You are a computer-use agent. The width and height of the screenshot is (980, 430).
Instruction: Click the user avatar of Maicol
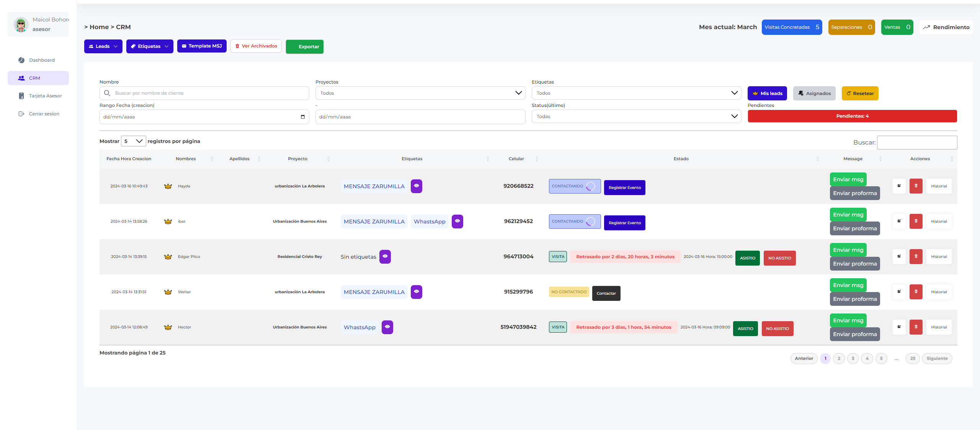tap(21, 25)
